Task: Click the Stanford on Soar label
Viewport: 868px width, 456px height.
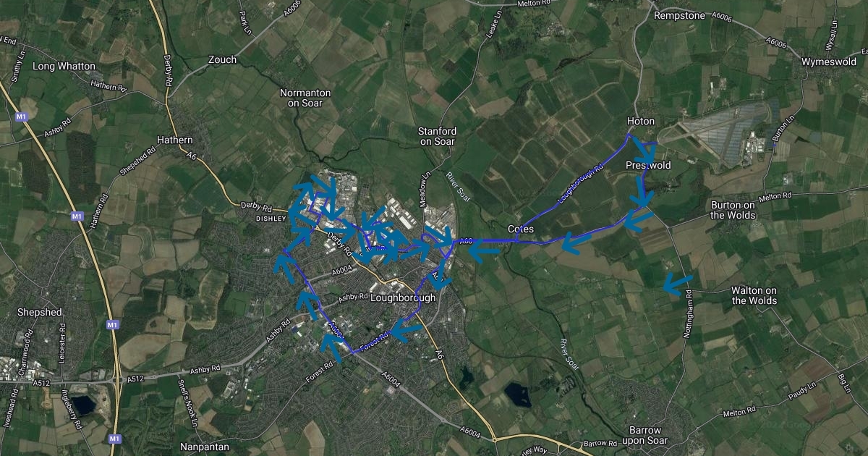Action: coord(437,136)
